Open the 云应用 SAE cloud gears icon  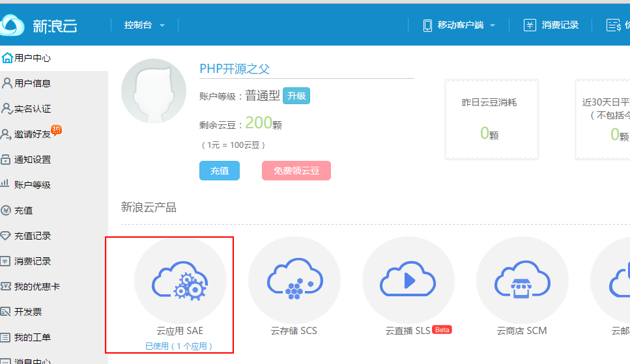point(180,282)
